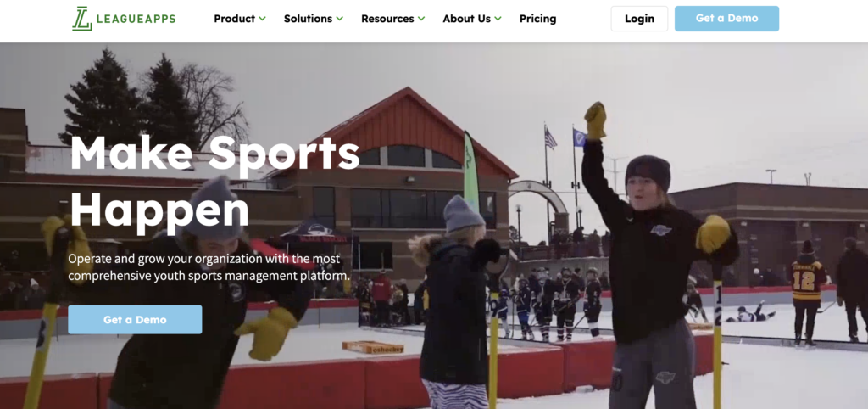Click the hero description paragraph text
The height and width of the screenshot is (409, 868).
click(x=209, y=266)
